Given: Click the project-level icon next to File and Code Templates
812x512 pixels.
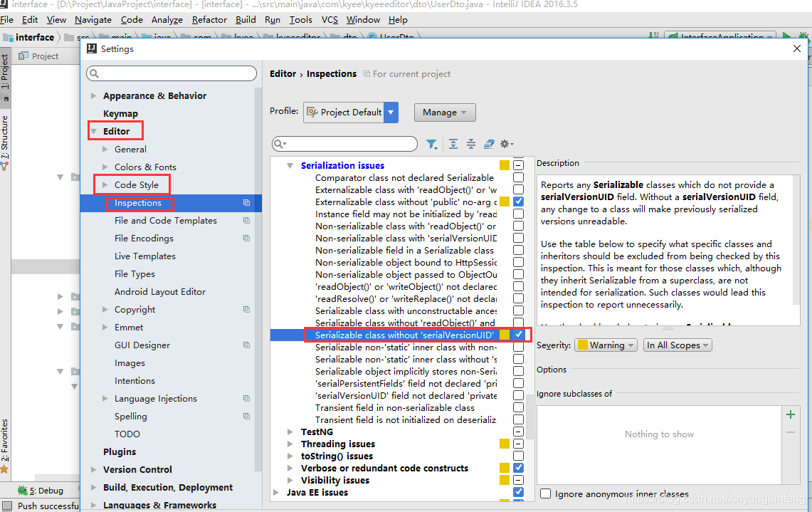Looking at the screenshot, I should pos(246,220).
